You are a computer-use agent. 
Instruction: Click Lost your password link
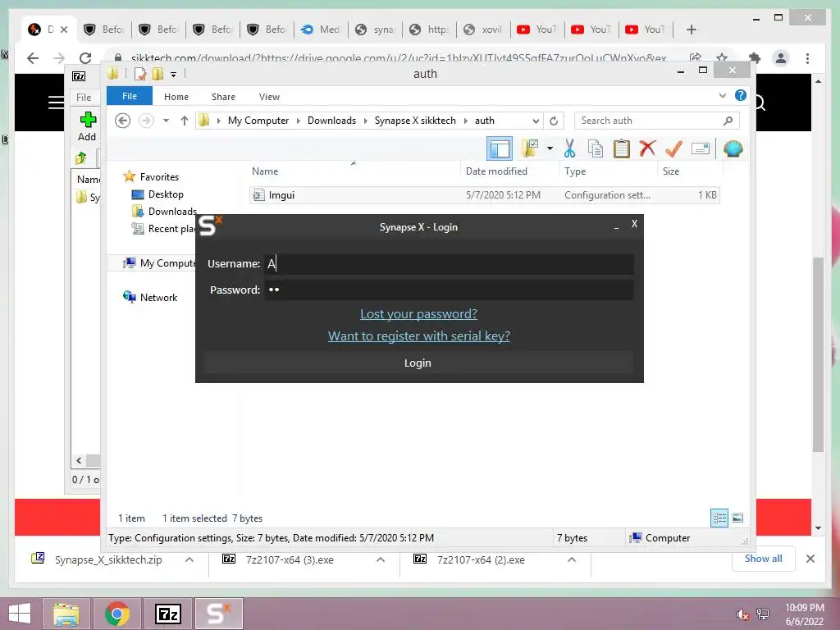[418, 314]
